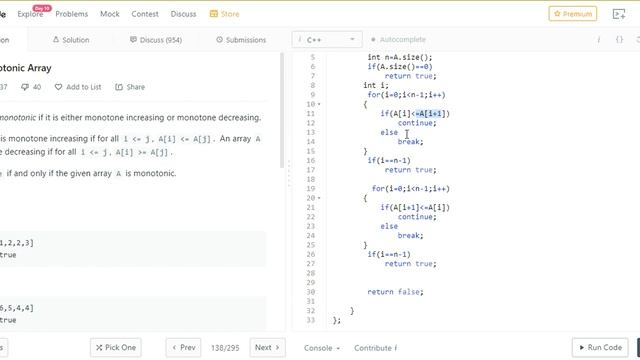Open the playground terminal icon
Image resolution: width=640 pixels, height=360 pixels.
(x=619, y=14)
